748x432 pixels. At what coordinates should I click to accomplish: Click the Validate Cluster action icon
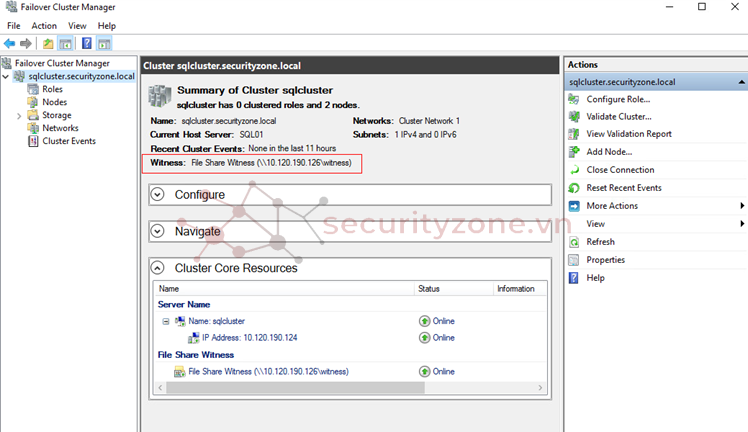574,117
